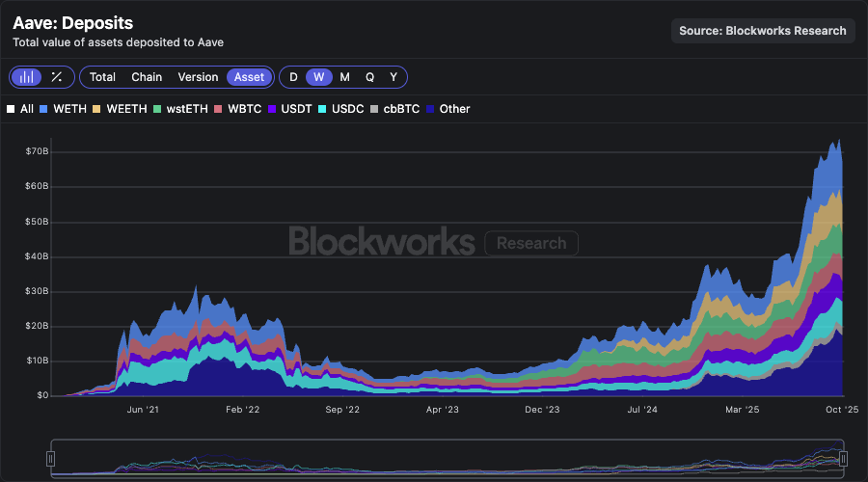This screenshot has width=868, height=482.
Task: Click the left handle of range slider
Action: tap(52, 459)
